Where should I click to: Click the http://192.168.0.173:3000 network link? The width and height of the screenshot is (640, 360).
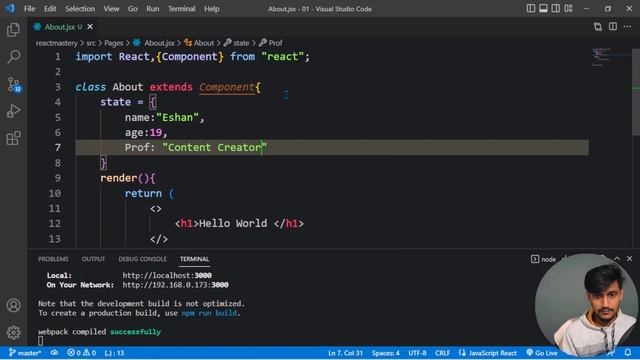click(176, 285)
